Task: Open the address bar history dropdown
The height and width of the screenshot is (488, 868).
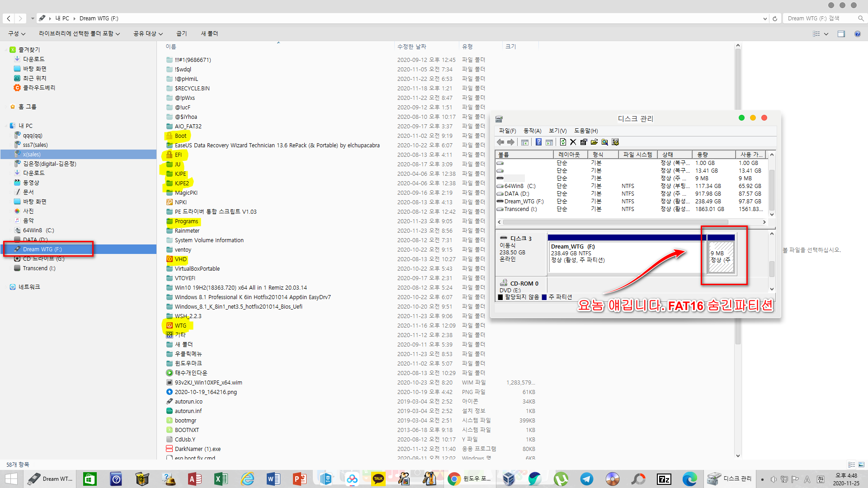Action: [765, 19]
